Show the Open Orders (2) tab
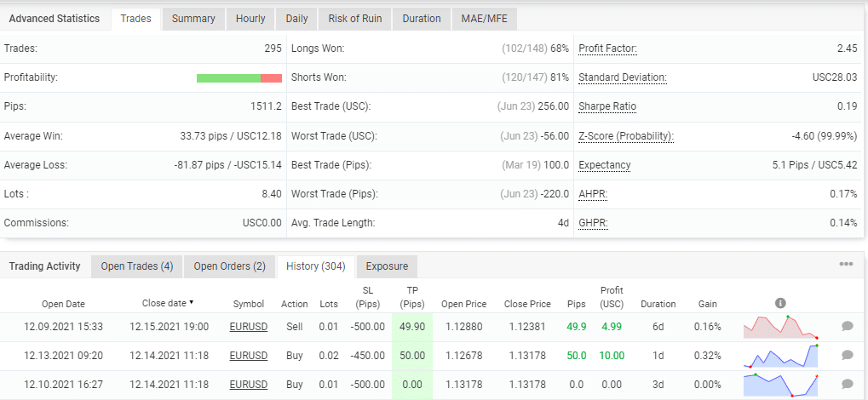 coord(229,266)
